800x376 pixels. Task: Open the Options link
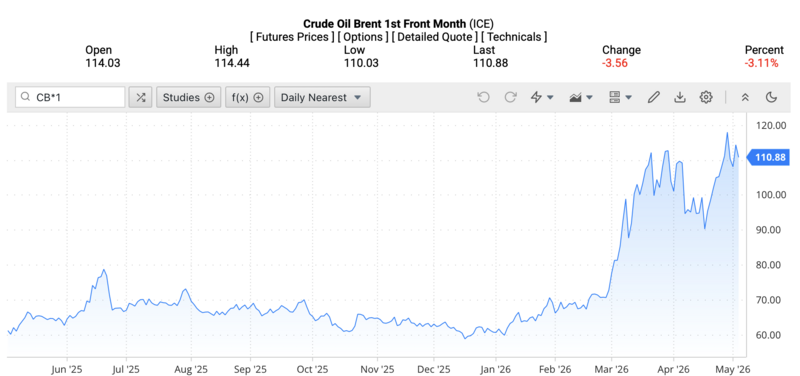point(362,37)
